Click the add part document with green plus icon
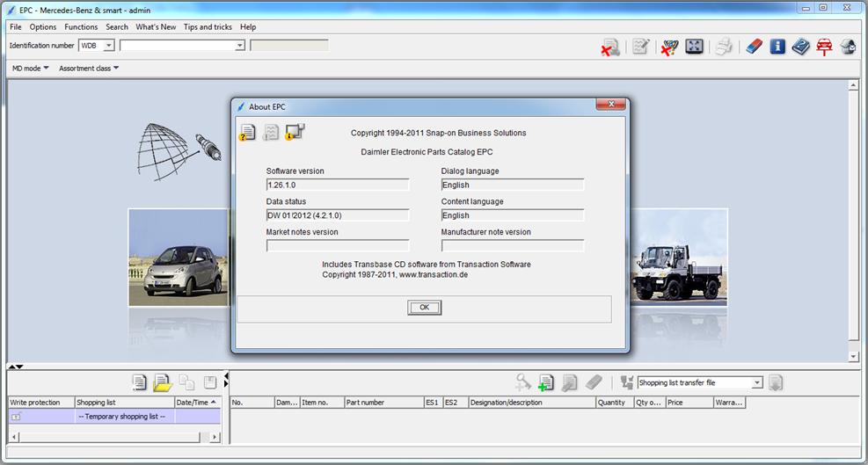Viewport: 868px width, 465px height. tap(546, 382)
